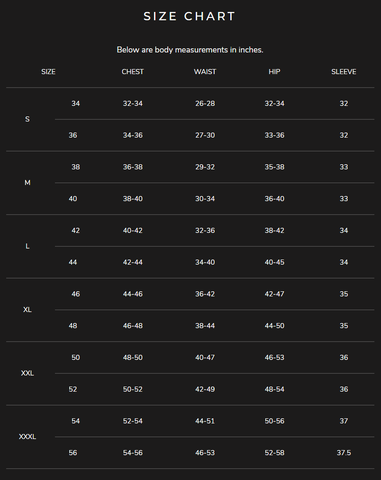This screenshot has height=480, width=381.
Task: Select the WAIST column header
Action: point(205,72)
